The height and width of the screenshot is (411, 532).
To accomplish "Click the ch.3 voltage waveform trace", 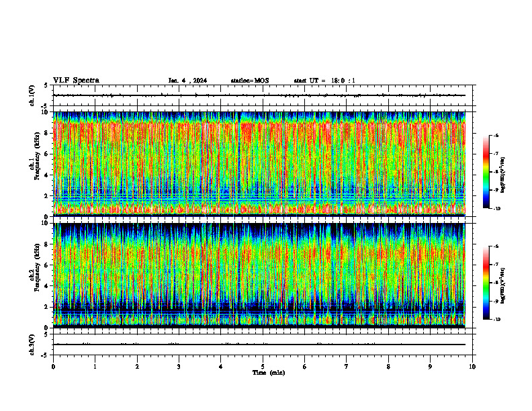I will click(259, 345).
